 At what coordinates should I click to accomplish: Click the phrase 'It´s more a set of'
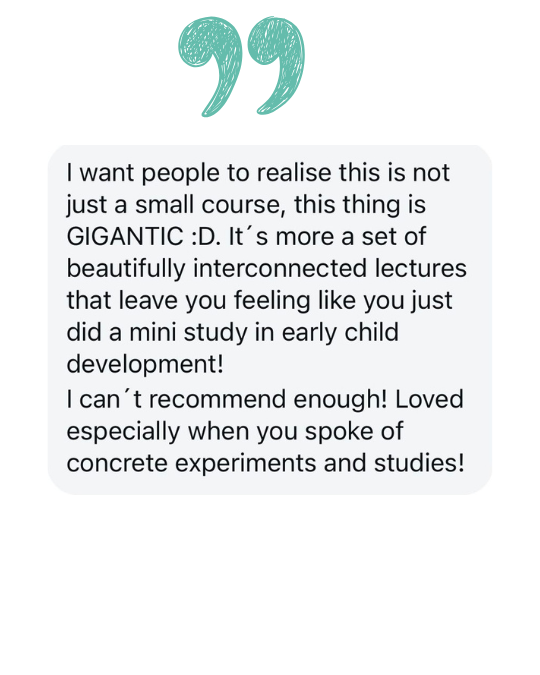(x=327, y=237)
